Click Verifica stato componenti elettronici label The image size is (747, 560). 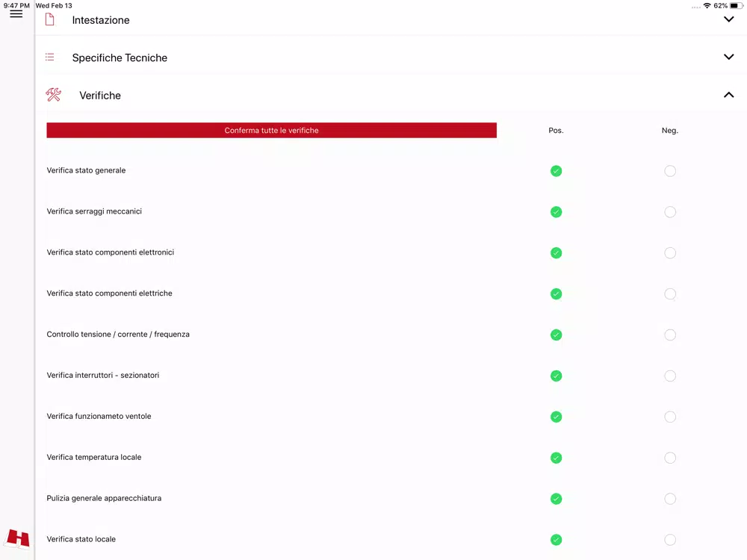[111, 252]
